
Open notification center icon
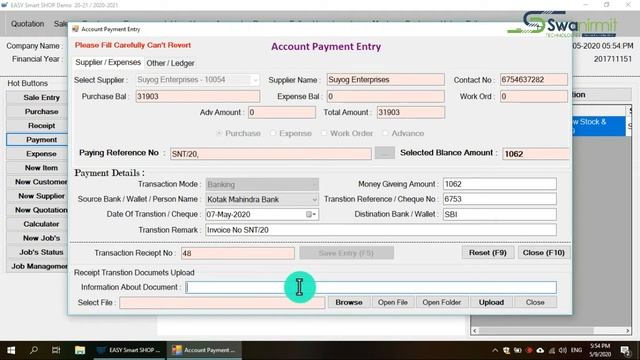point(624,351)
